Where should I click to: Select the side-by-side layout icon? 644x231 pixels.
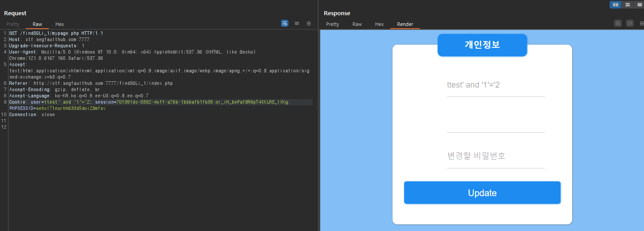click(616, 4)
